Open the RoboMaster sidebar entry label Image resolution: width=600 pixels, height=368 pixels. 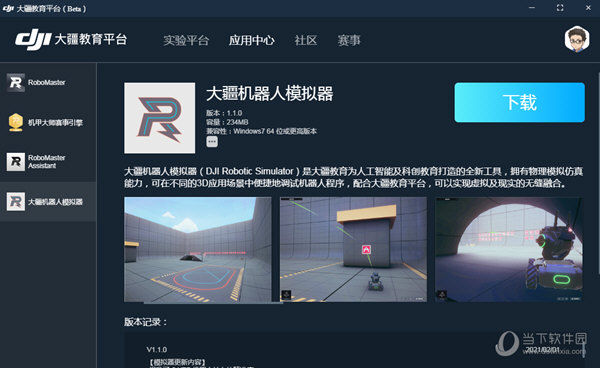[x=46, y=82]
